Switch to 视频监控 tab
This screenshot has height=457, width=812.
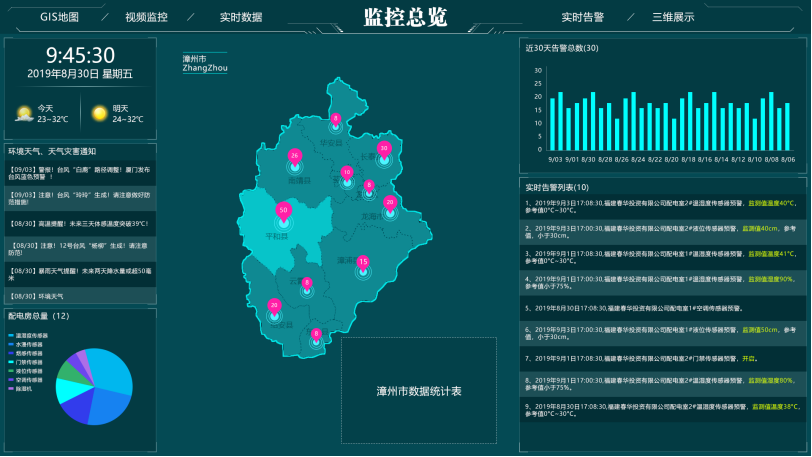[x=146, y=17]
